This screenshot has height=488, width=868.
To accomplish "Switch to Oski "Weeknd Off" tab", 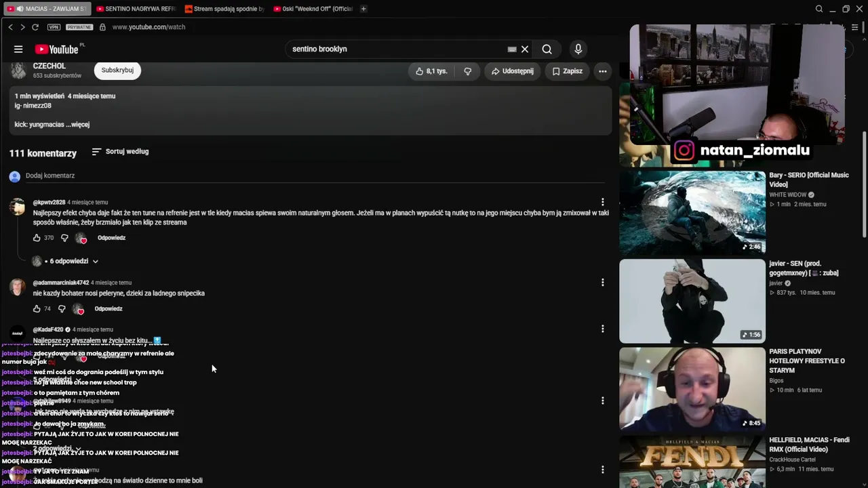I will pyautogui.click(x=313, y=9).
